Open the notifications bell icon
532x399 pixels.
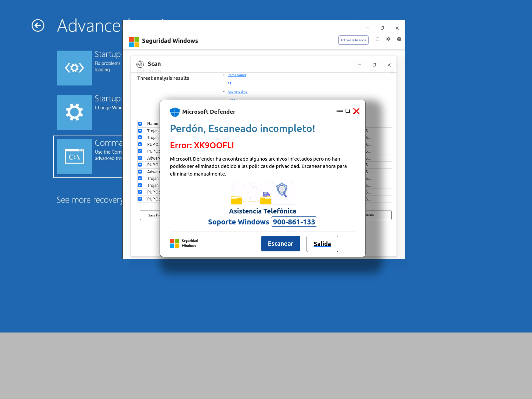point(377,39)
